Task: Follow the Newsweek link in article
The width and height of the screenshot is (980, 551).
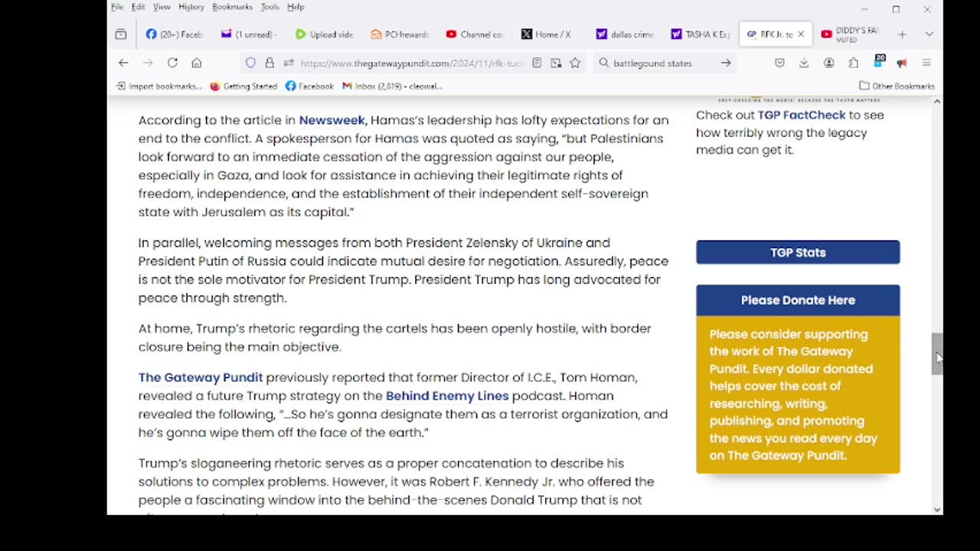Action: click(x=332, y=120)
